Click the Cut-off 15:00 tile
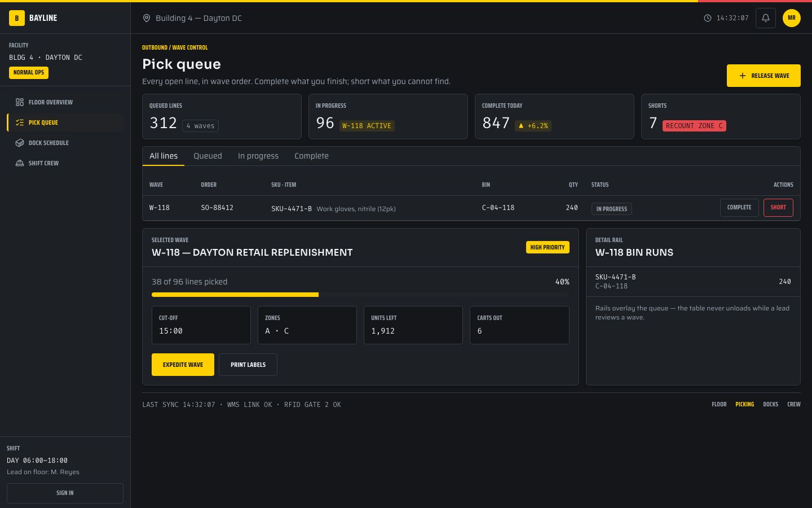Viewport: 812px width, 508px height. (x=201, y=325)
